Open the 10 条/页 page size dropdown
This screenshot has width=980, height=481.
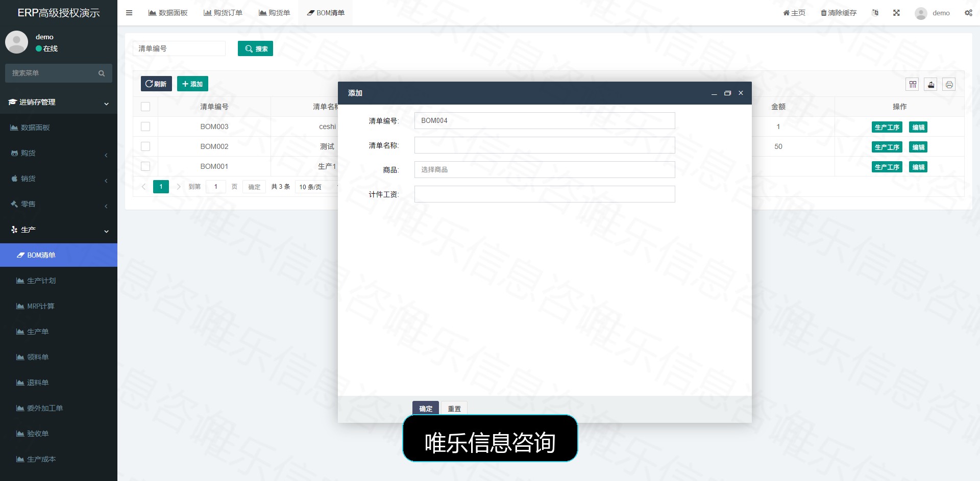[x=316, y=187]
